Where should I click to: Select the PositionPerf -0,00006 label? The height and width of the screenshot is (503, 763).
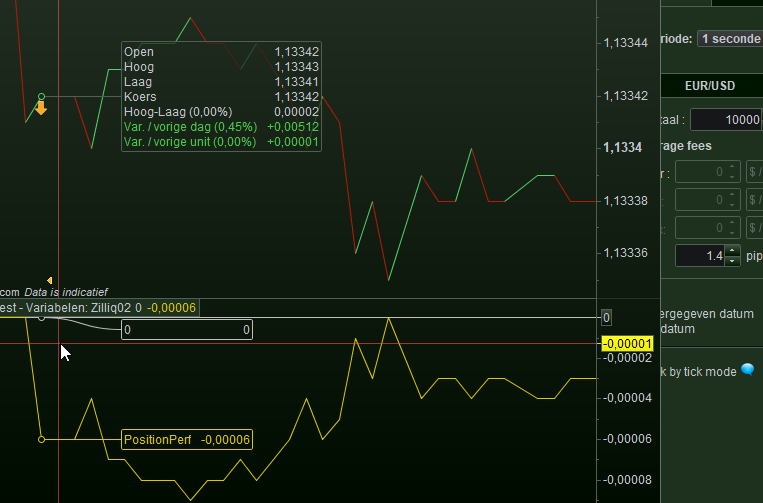[187, 440]
